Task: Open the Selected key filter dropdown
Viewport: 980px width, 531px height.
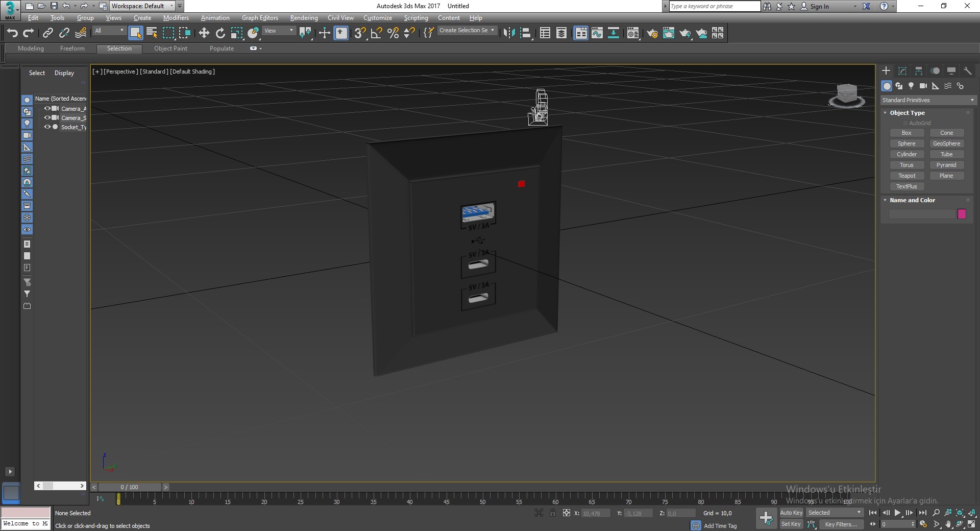Action: pos(835,513)
